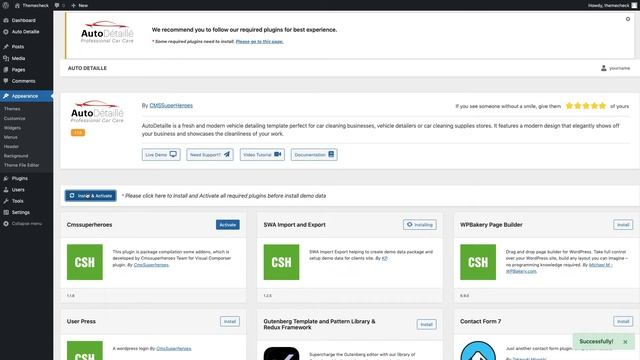This screenshot has width=640, height=360.
Task: Open the comments bubble in admin bar
Action: (60, 5)
